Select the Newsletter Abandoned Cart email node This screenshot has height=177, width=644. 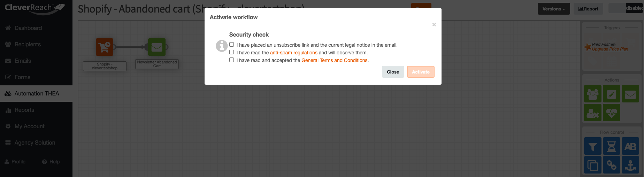tap(157, 47)
